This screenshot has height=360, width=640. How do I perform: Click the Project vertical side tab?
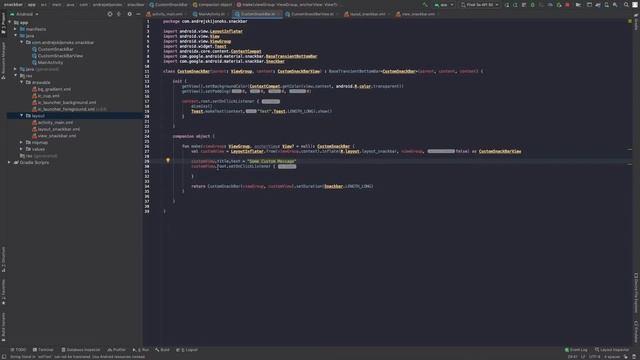3,24
